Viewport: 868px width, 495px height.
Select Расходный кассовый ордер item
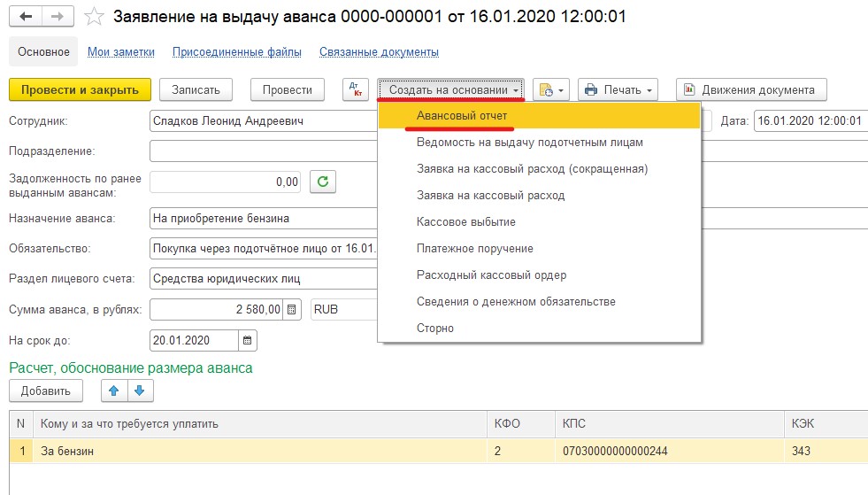(x=539, y=275)
